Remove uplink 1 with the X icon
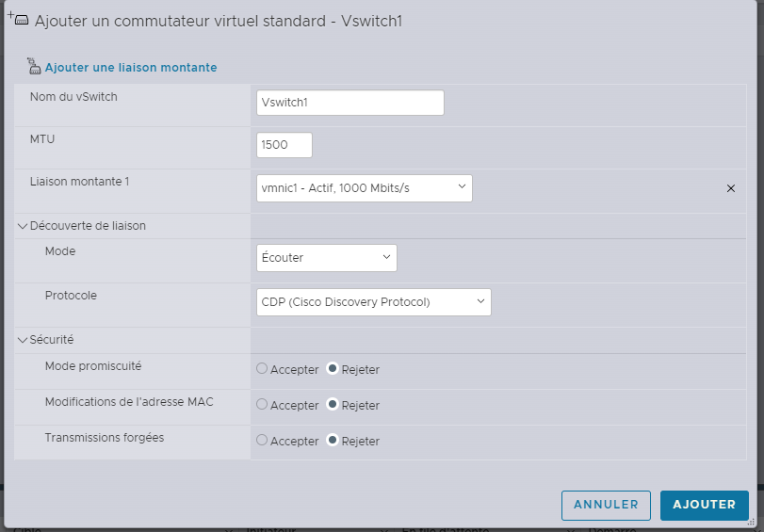764x532 pixels. coord(730,188)
